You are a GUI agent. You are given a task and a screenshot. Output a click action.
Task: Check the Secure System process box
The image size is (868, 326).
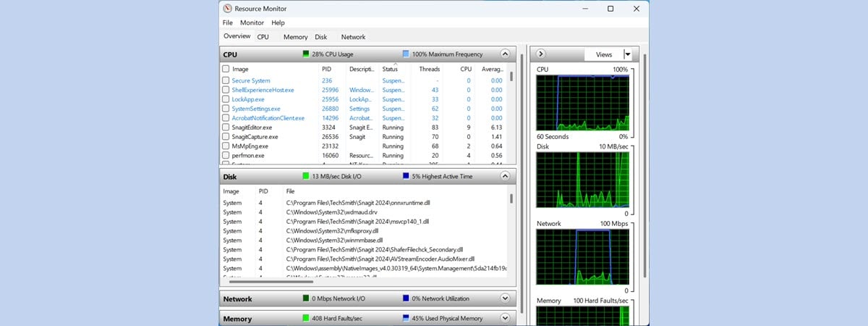tap(226, 80)
